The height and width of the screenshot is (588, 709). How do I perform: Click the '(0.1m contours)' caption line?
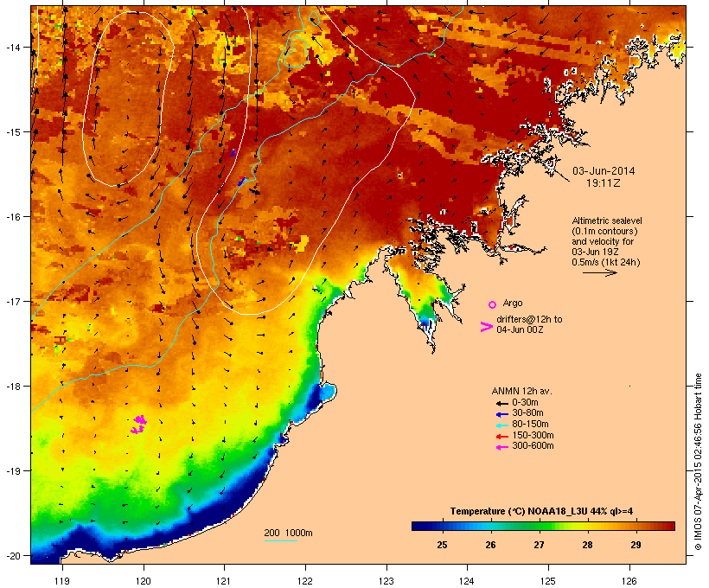click(604, 231)
